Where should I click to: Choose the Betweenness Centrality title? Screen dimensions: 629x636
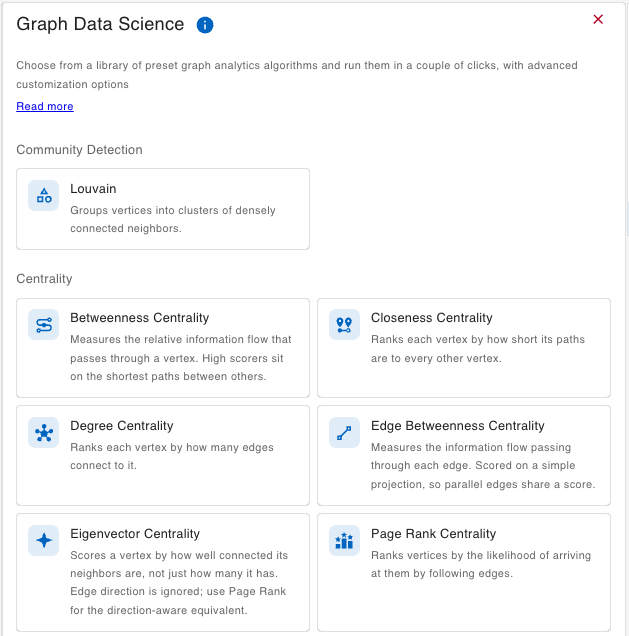pyautogui.click(x=140, y=318)
